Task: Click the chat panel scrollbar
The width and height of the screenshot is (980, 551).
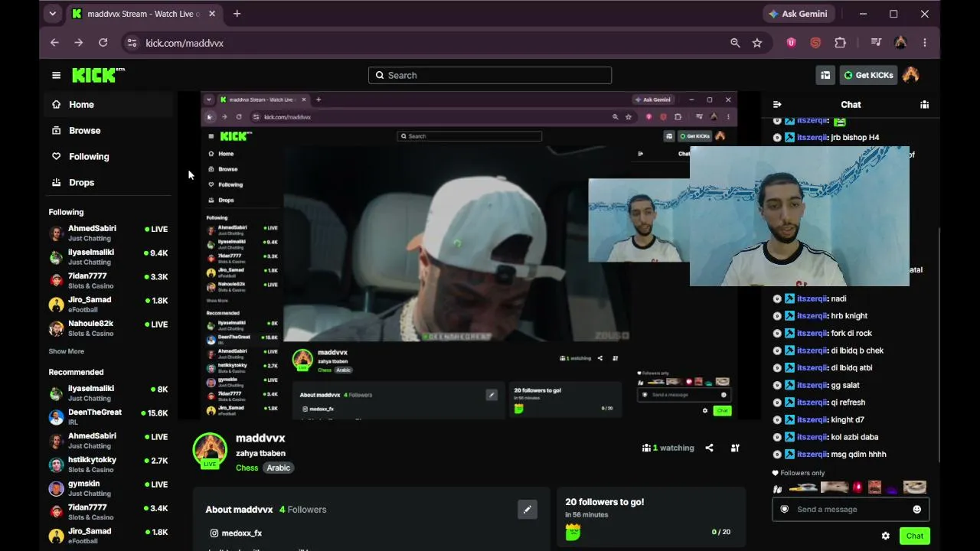Action: tap(939, 344)
